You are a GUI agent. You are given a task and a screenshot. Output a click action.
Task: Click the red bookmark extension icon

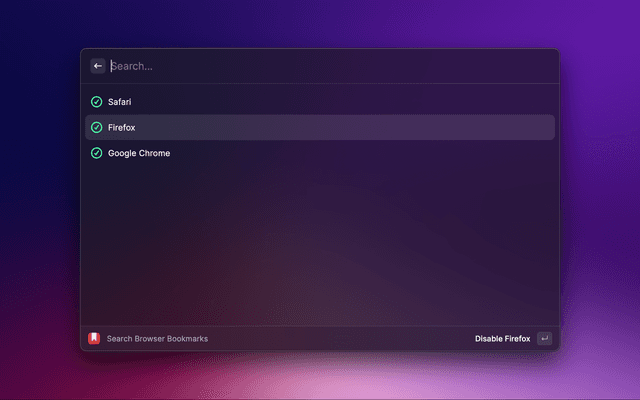[x=94, y=339]
